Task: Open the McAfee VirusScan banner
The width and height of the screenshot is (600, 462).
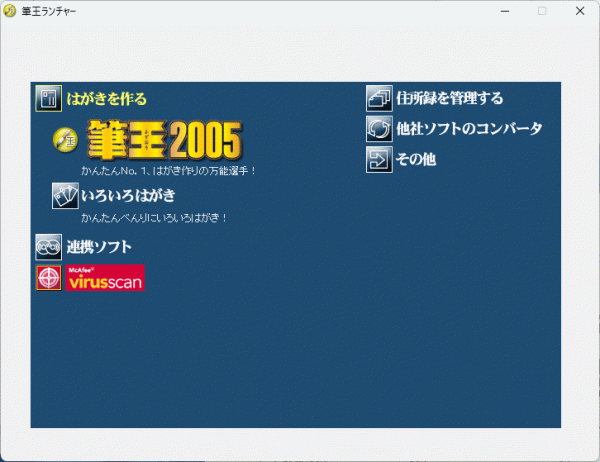Action: tap(105, 278)
